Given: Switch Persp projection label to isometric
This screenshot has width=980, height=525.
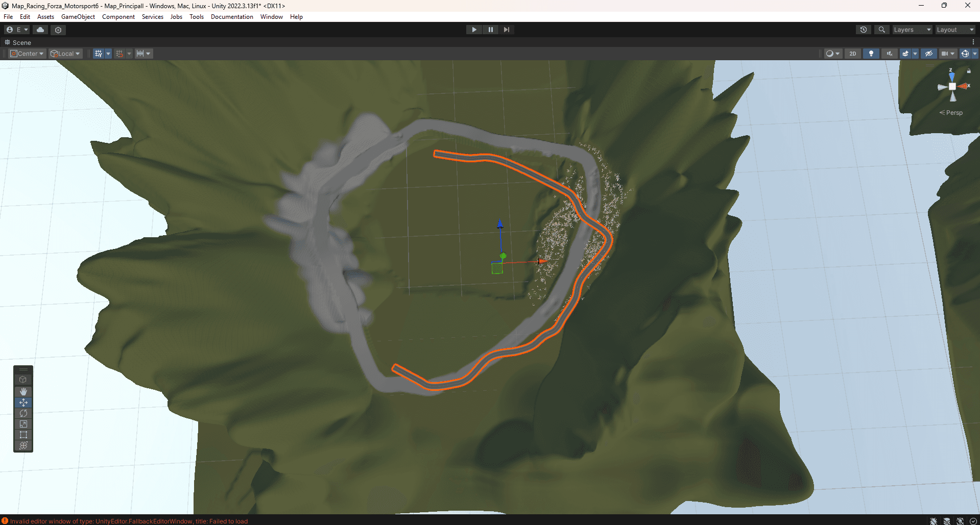Looking at the screenshot, I should 951,113.
